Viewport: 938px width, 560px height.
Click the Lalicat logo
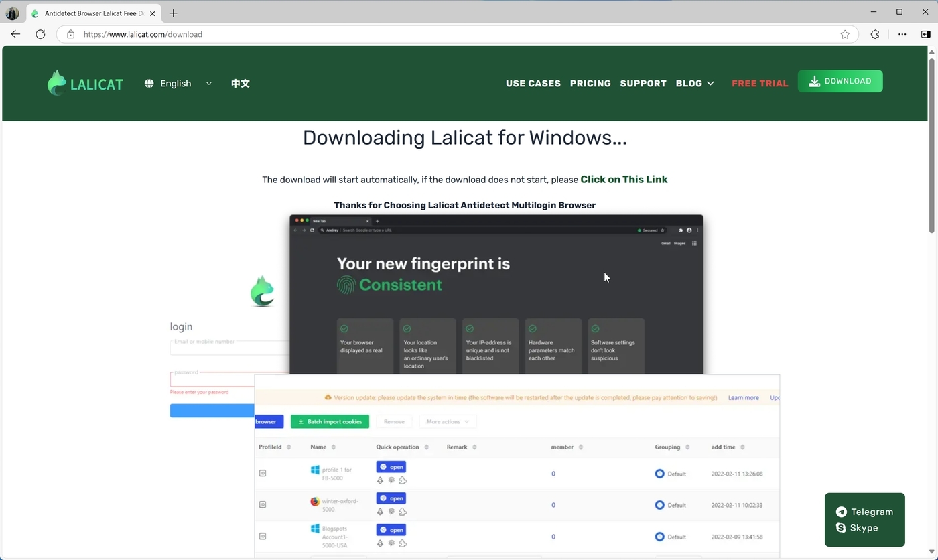tap(85, 83)
